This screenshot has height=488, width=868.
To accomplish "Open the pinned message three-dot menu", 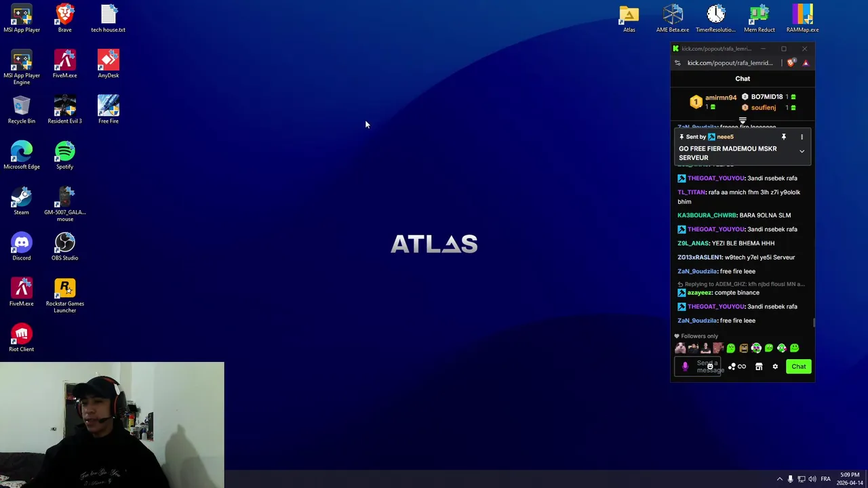I will pos(802,137).
